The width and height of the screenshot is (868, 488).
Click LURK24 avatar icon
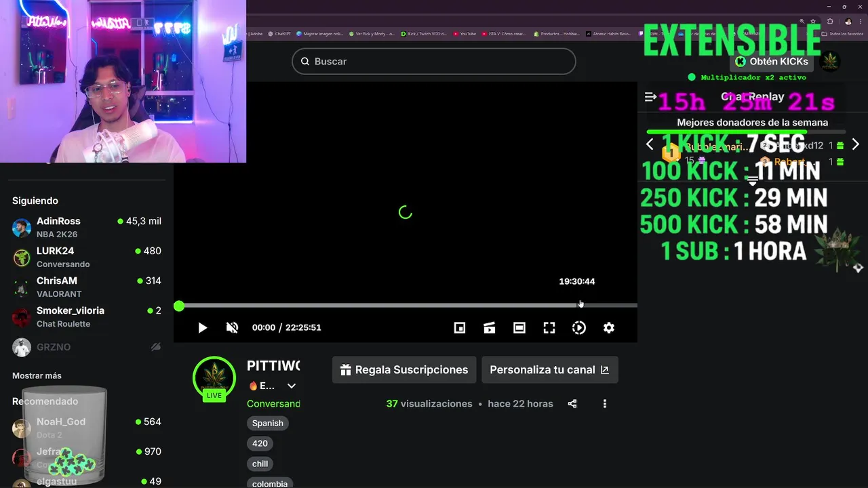click(22, 258)
